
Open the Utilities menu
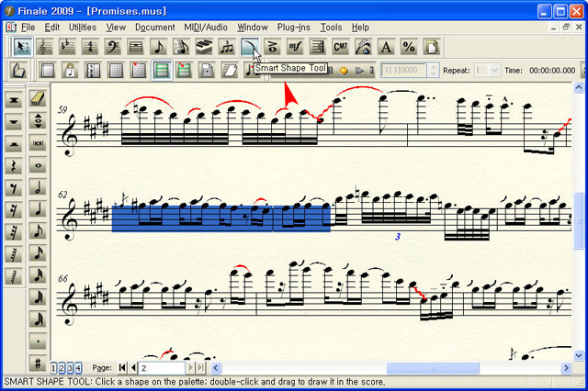[83, 28]
